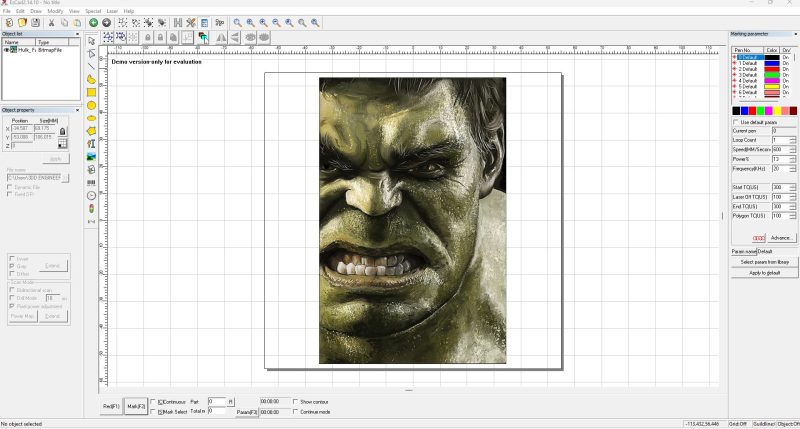Select the yellow Rectangle draw tool
This screenshot has width=800, height=429.
[91, 92]
